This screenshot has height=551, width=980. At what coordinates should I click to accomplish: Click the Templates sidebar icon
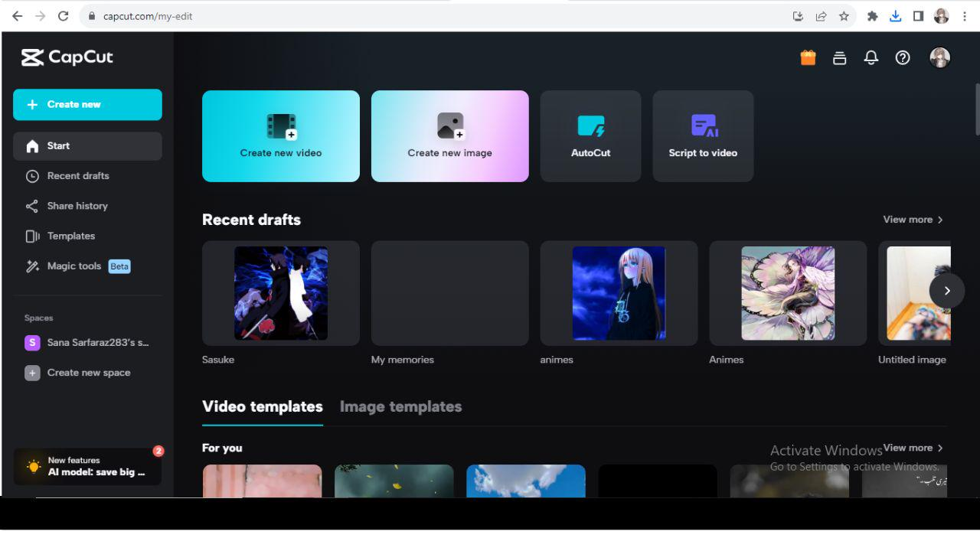[32, 236]
